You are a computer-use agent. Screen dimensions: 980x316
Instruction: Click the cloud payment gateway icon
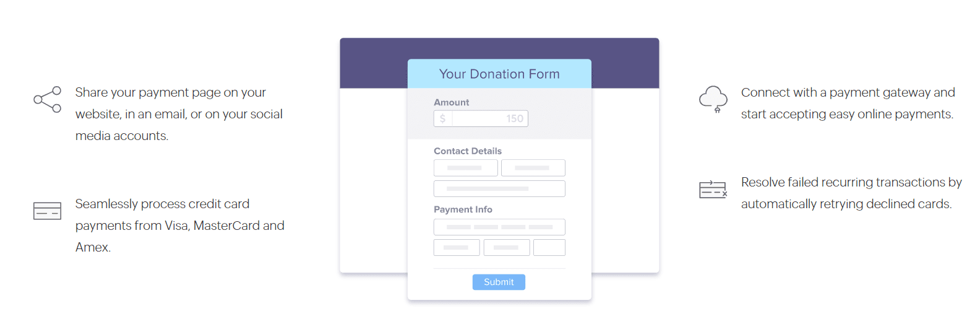click(713, 99)
